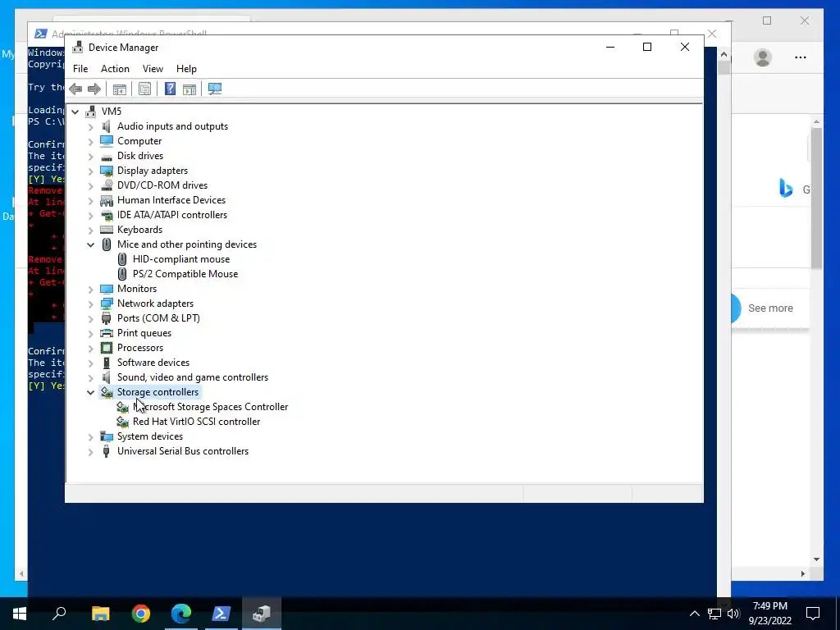Open Google Chrome from the taskbar
840x630 pixels.
pyautogui.click(x=141, y=614)
